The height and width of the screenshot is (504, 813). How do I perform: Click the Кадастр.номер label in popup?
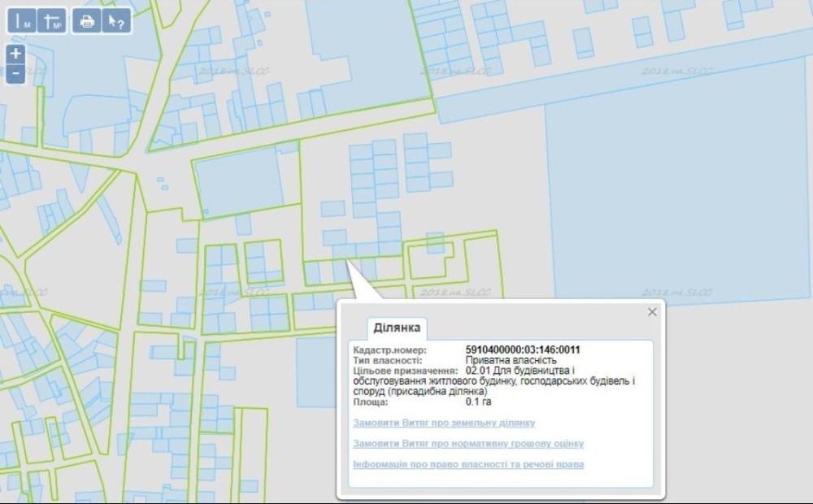point(390,350)
